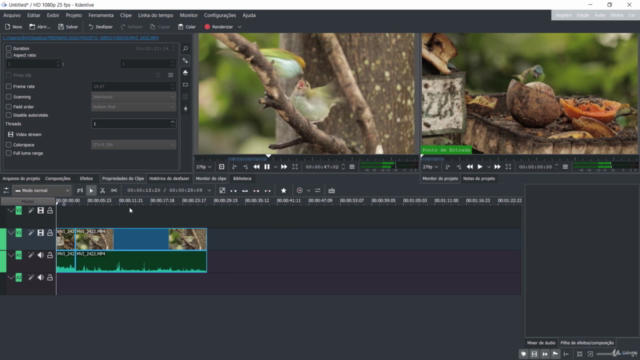Play the project monitor
640x360 pixels.
point(480,167)
